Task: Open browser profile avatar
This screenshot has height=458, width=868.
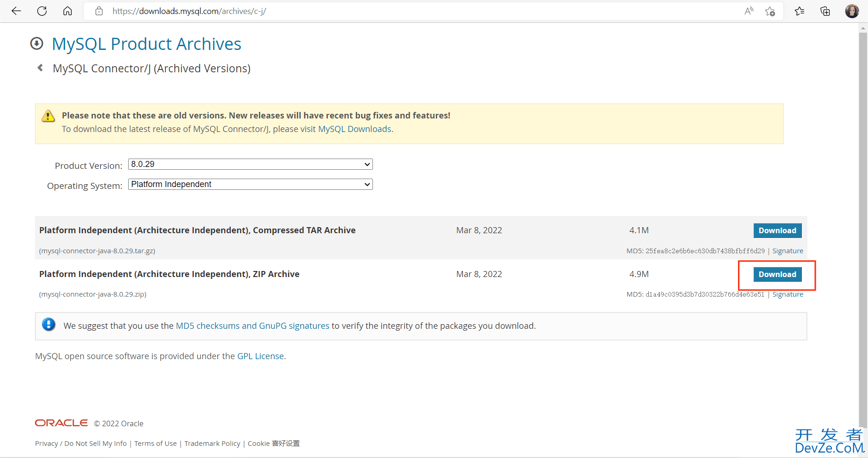Action: (852, 11)
